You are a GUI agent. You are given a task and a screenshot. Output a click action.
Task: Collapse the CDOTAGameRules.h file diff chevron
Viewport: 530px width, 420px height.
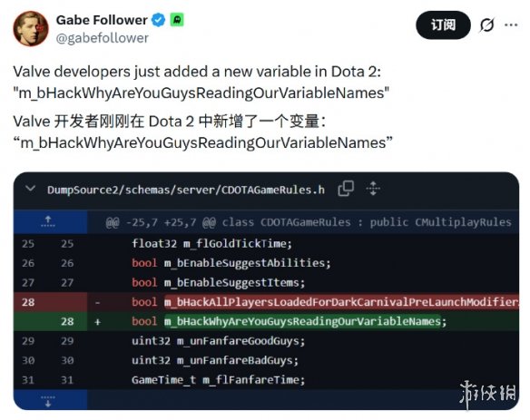click(31, 189)
